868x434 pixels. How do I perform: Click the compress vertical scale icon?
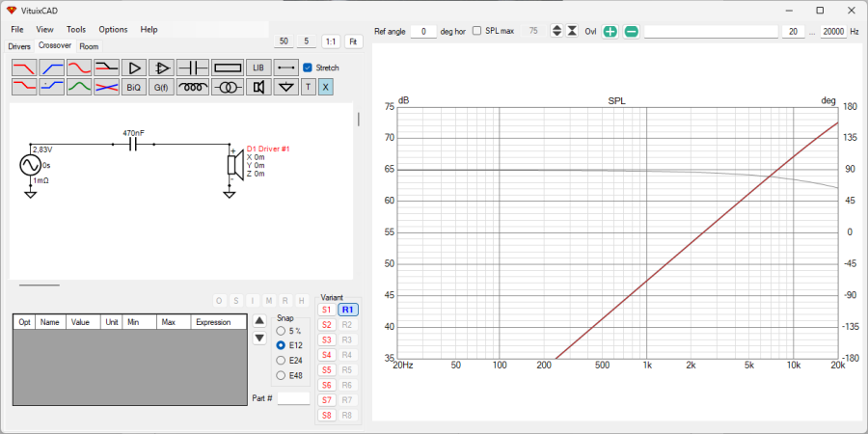point(572,31)
